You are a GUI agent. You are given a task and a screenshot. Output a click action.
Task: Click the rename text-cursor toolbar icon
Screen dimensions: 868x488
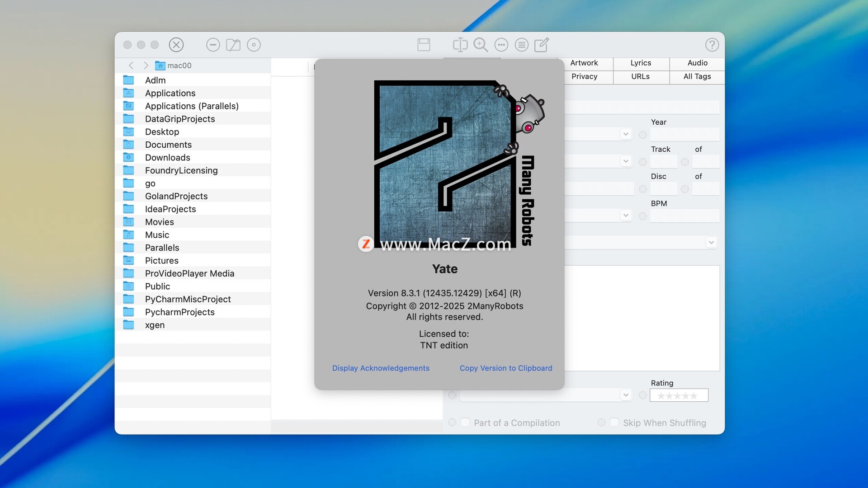point(460,45)
